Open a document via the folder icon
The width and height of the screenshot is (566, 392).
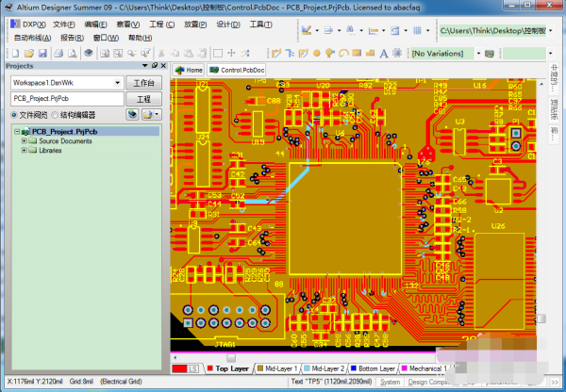click(x=29, y=54)
